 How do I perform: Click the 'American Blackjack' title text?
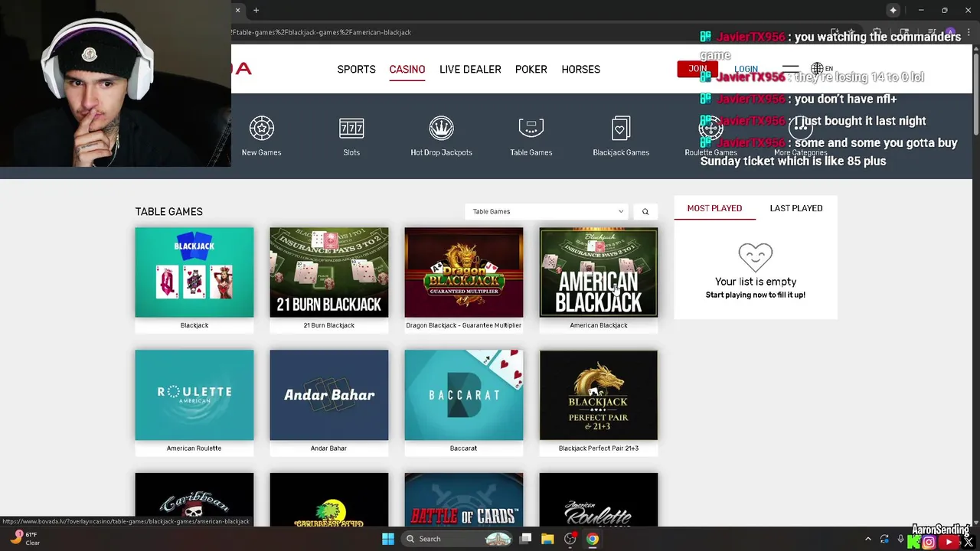(599, 325)
